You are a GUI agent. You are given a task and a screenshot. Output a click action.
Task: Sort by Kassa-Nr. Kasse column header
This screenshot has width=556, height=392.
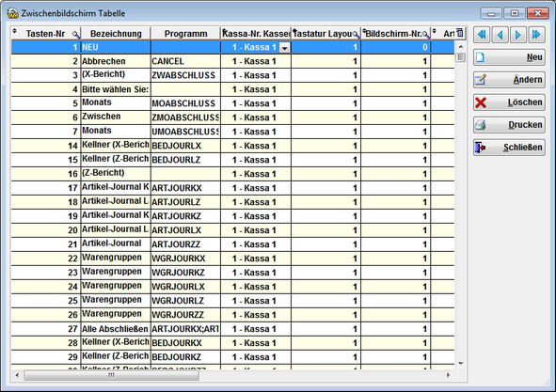(256, 34)
